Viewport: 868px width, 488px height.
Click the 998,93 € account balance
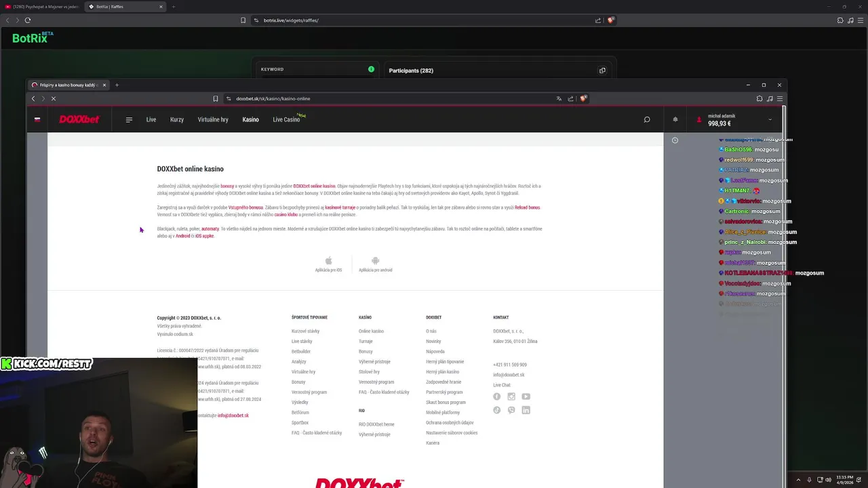pos(719,124)
